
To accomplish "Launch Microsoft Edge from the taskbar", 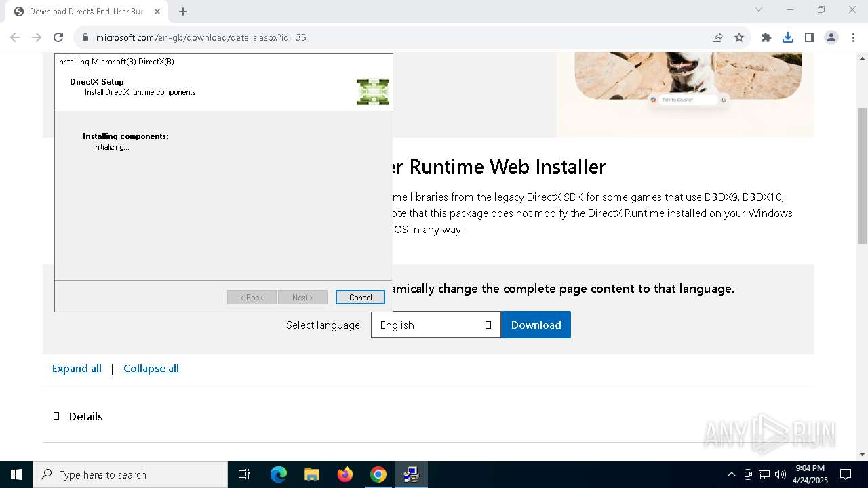I will (x=279, y=474).
